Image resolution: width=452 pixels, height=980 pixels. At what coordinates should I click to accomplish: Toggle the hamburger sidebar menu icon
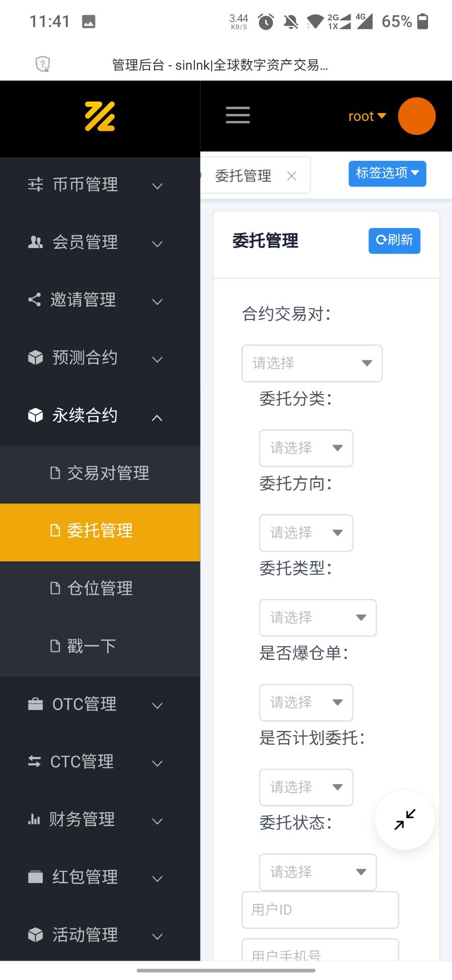(x=238, y=115)
